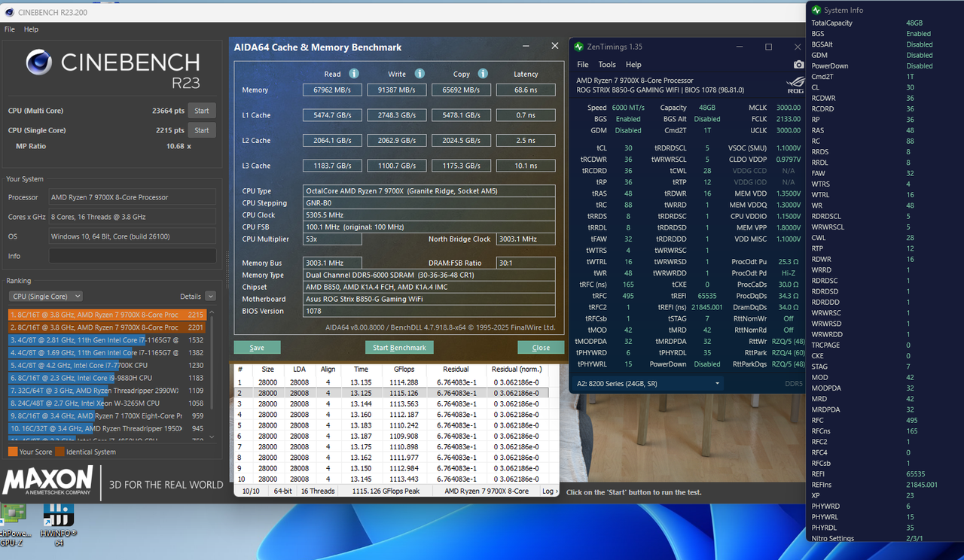Viewport: 964px width, 560px height.
Task: Select result row 10 with 1113.443 GFlops
Action: [391, 479]
